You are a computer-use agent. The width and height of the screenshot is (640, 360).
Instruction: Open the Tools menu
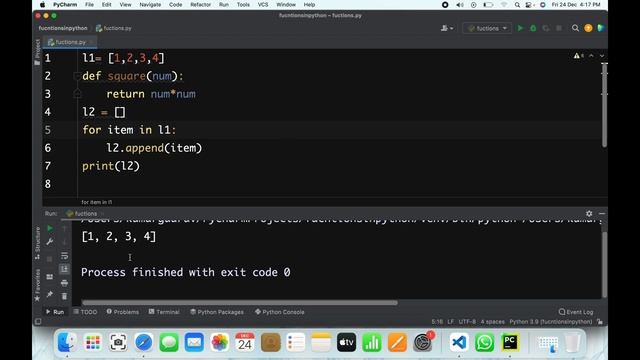[x=243, y=4]
